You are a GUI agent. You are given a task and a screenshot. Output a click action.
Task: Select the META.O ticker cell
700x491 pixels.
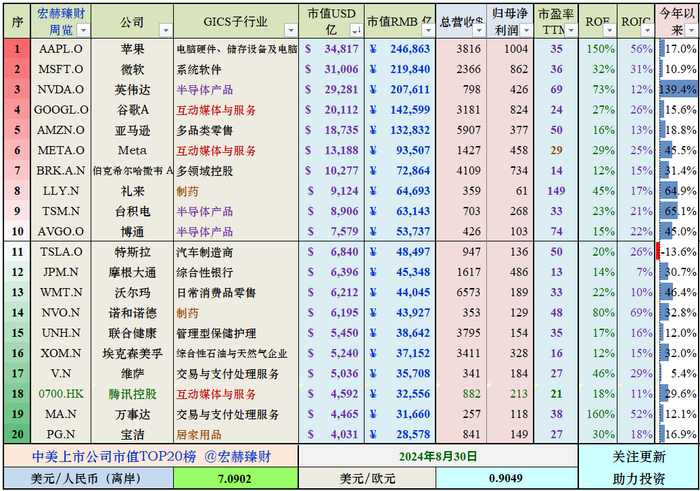click(x=61, y=150)
